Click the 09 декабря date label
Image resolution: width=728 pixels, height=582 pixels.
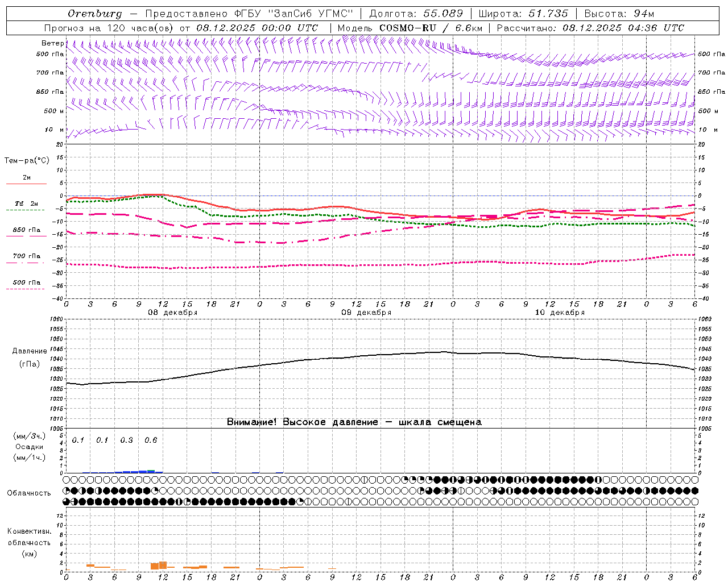[x=366, y=313]
